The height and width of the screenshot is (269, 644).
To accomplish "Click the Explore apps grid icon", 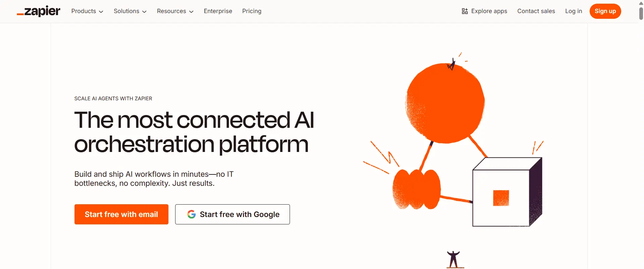I will click(464, 11).
